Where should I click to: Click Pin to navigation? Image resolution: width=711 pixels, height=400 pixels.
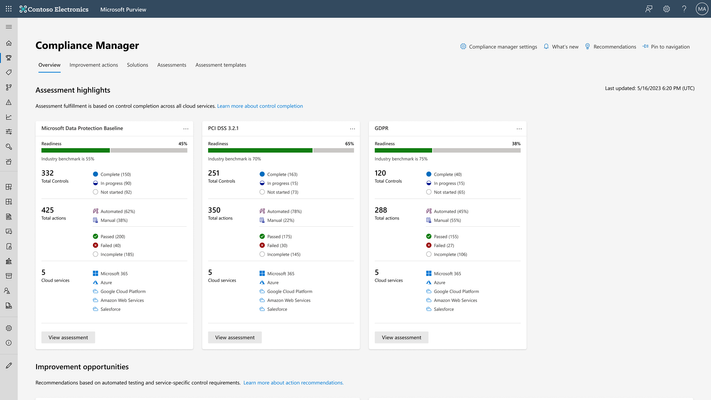tap(666, 47)
